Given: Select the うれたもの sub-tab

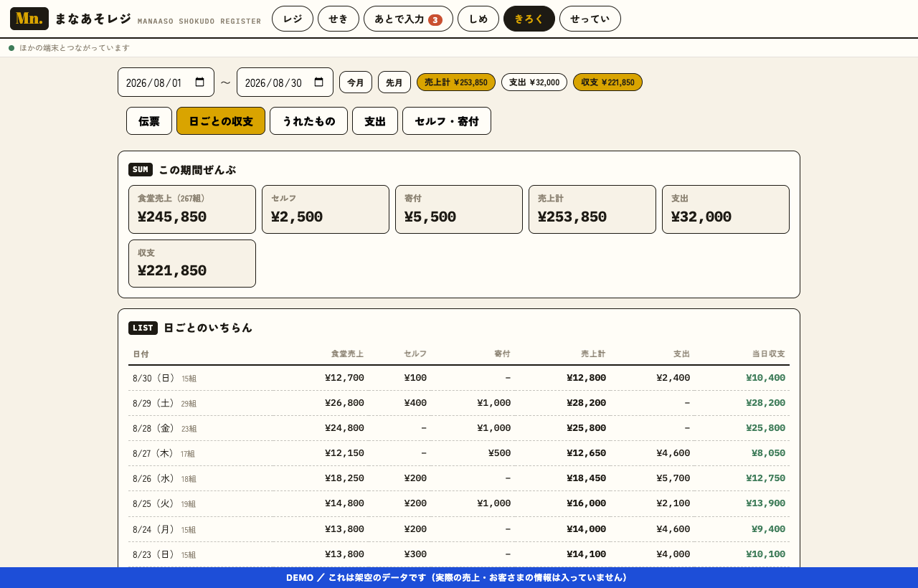Looking at the screenshot, I should click(x=308, y=121).
